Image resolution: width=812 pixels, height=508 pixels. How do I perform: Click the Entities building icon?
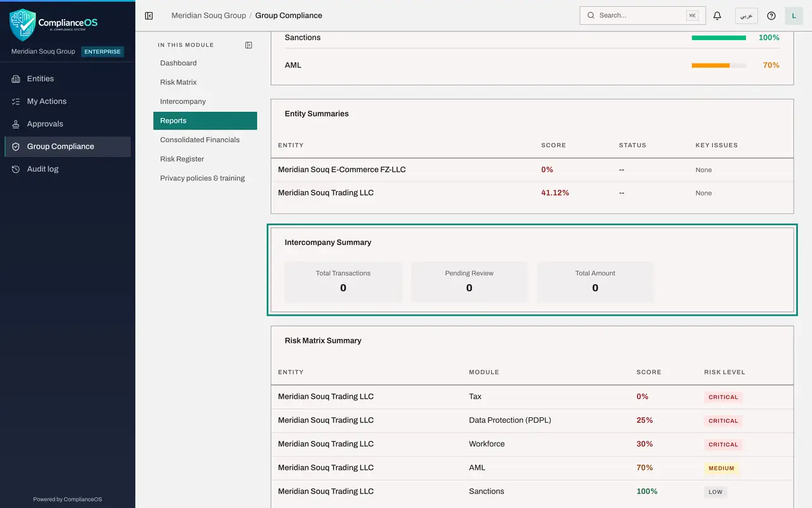click(x=16, y=79)
